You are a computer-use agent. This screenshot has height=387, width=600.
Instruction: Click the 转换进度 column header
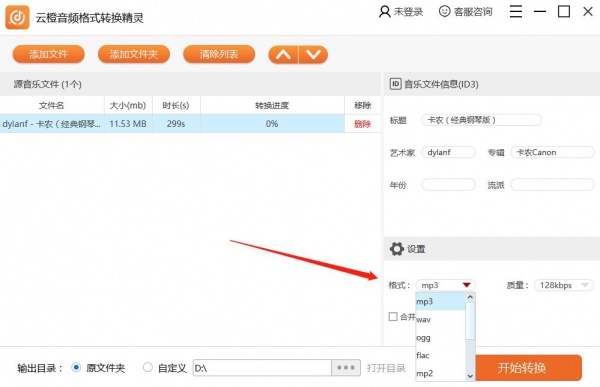pyautogui.click(x=272, y=105)
